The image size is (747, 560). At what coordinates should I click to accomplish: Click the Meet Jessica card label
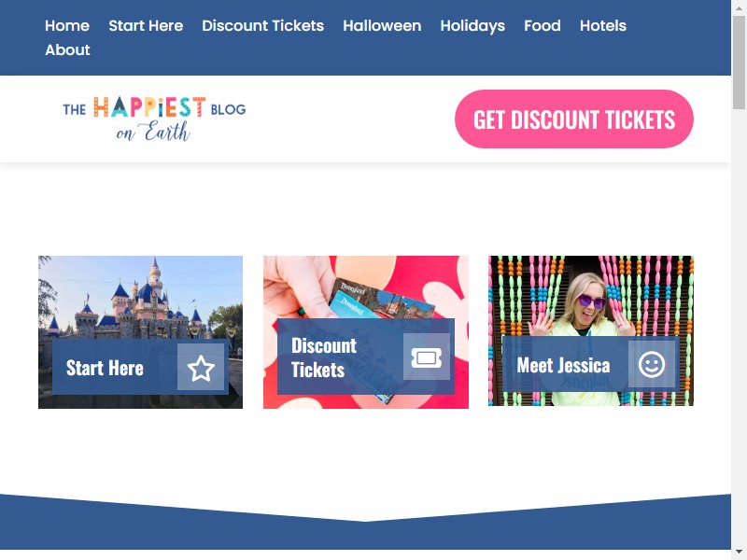pos(563,365)
